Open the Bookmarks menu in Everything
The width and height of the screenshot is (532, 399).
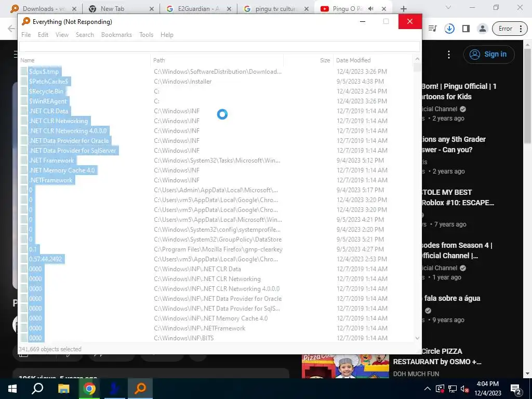[116, 35]
